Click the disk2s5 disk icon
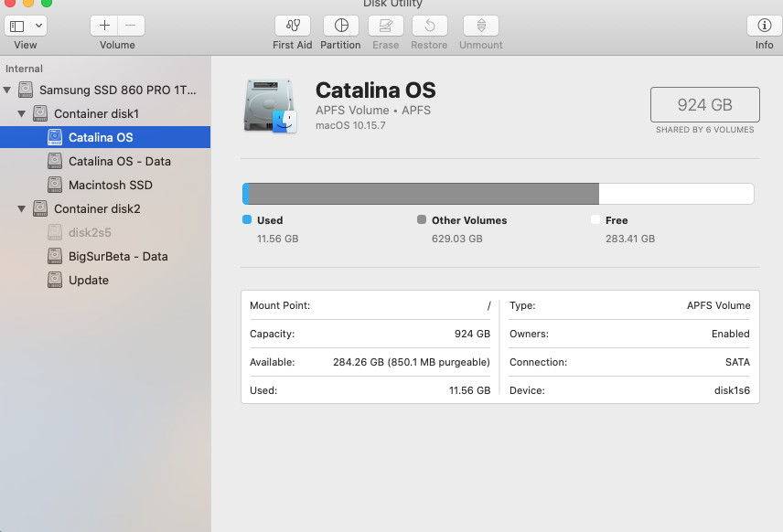Viewport: 783px width, 532px height. 55,232
